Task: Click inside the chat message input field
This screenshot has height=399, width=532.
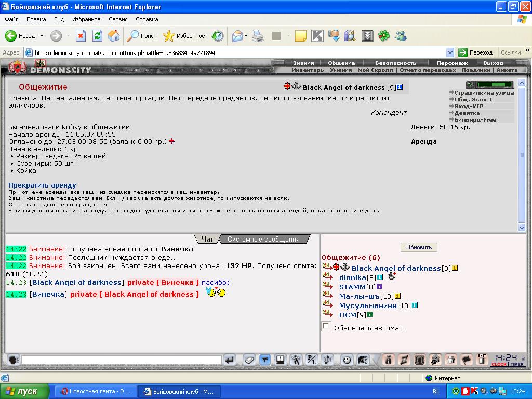Action: click(122, 360)
